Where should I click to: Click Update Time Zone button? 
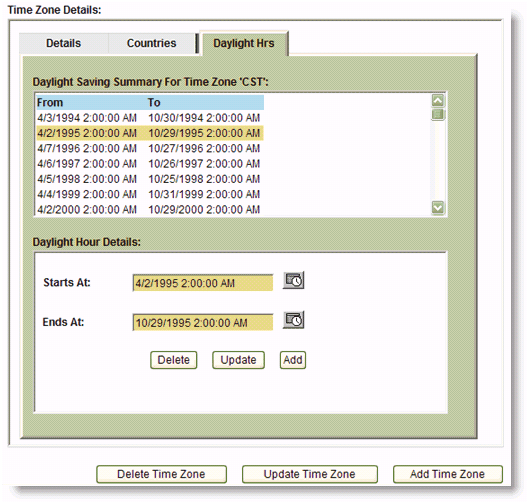pos(310,474)
